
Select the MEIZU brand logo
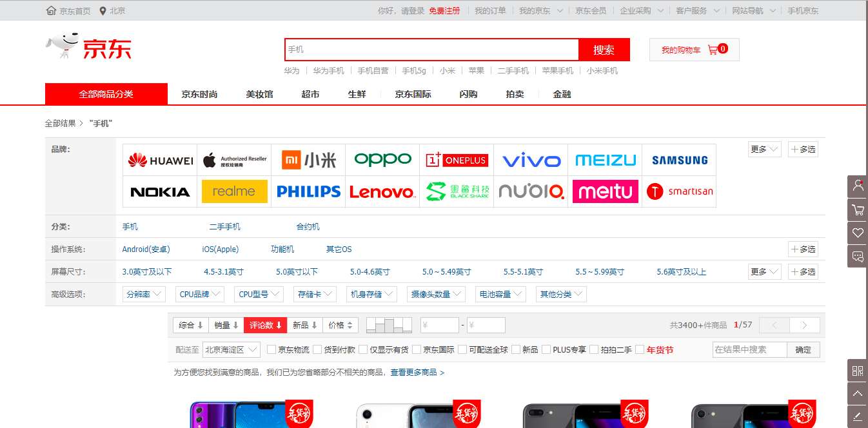click(605, 160)
